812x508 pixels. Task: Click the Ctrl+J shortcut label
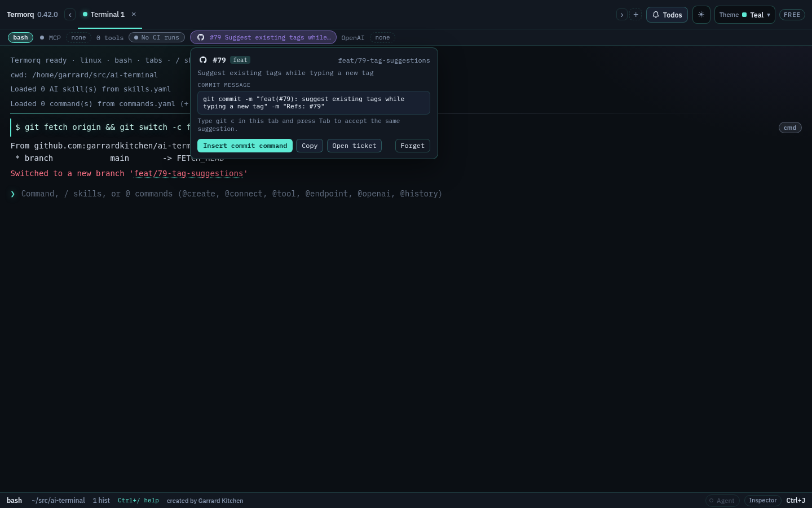point(796,501)
